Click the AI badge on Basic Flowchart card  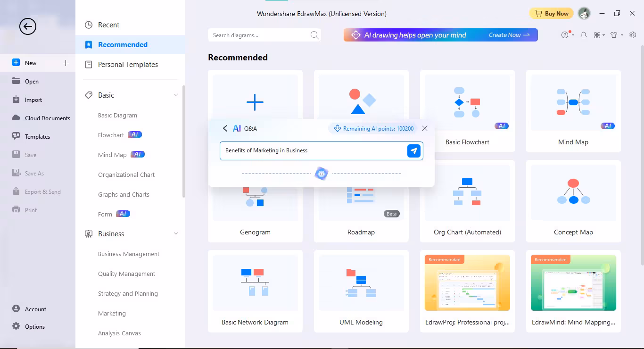pos(502,126)
